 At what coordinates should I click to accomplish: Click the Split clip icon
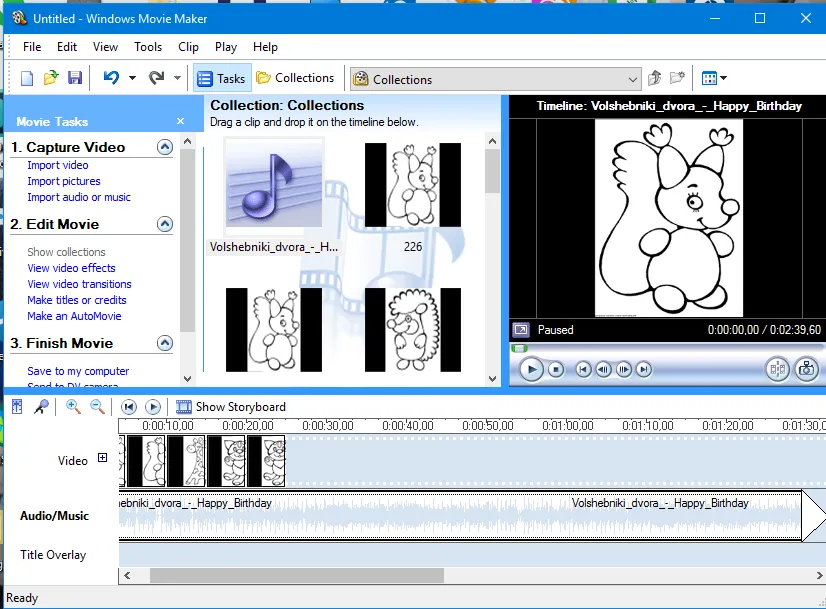point(777,370)
